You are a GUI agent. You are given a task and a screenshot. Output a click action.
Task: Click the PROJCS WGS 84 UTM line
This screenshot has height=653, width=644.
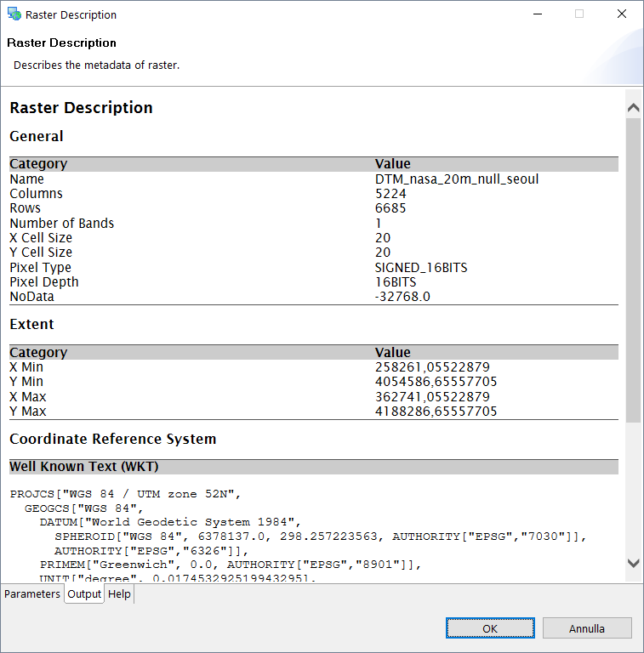(x=127, y=493)
